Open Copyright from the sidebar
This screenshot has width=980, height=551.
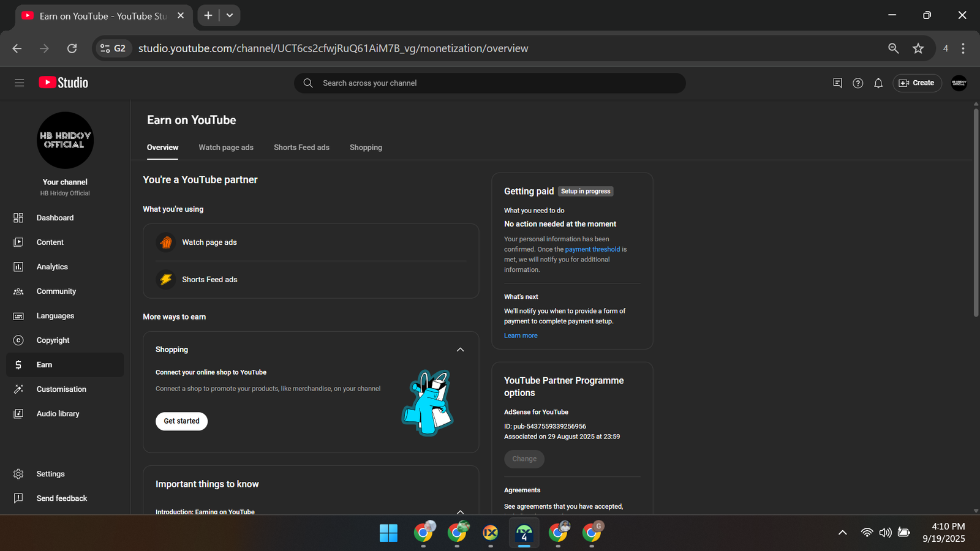coord(53,340)
